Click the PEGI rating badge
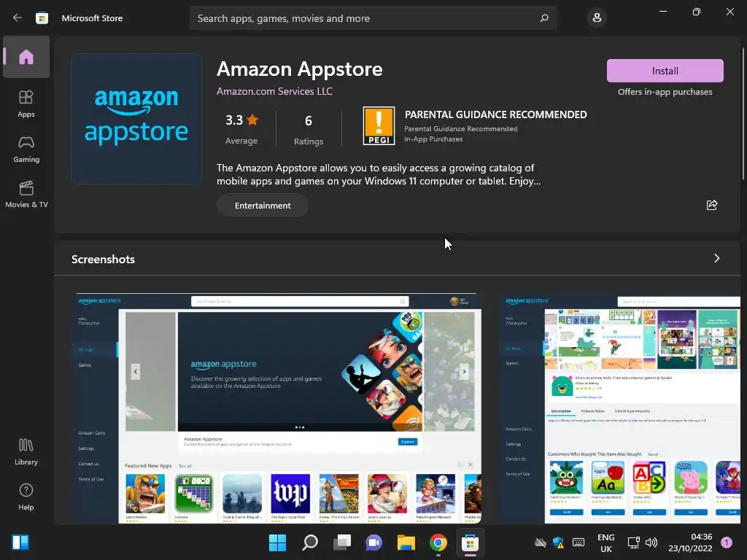747x560 pixels. point(379,125)
